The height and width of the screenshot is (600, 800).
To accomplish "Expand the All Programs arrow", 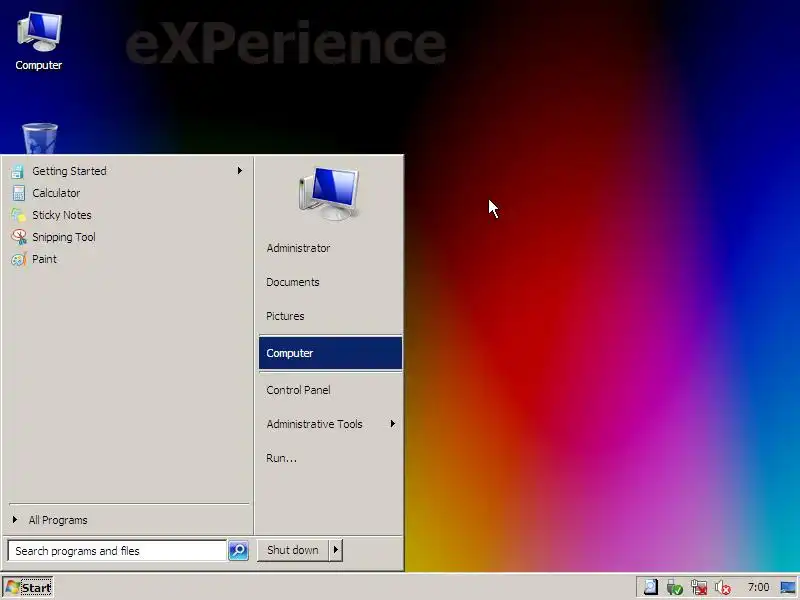I will click(x=15, y=519).
